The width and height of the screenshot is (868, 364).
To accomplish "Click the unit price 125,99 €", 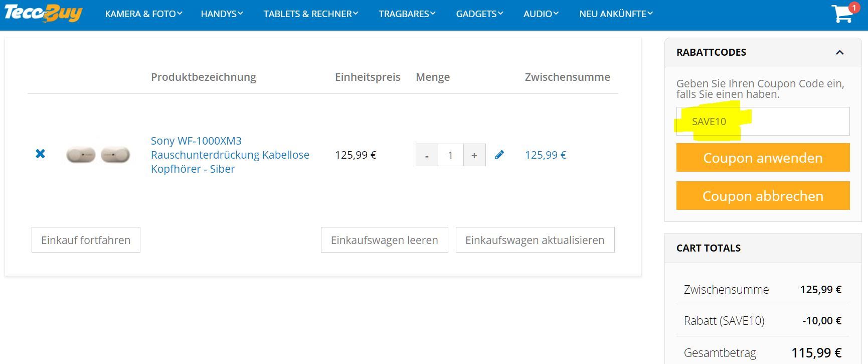I will coord(356,155).
